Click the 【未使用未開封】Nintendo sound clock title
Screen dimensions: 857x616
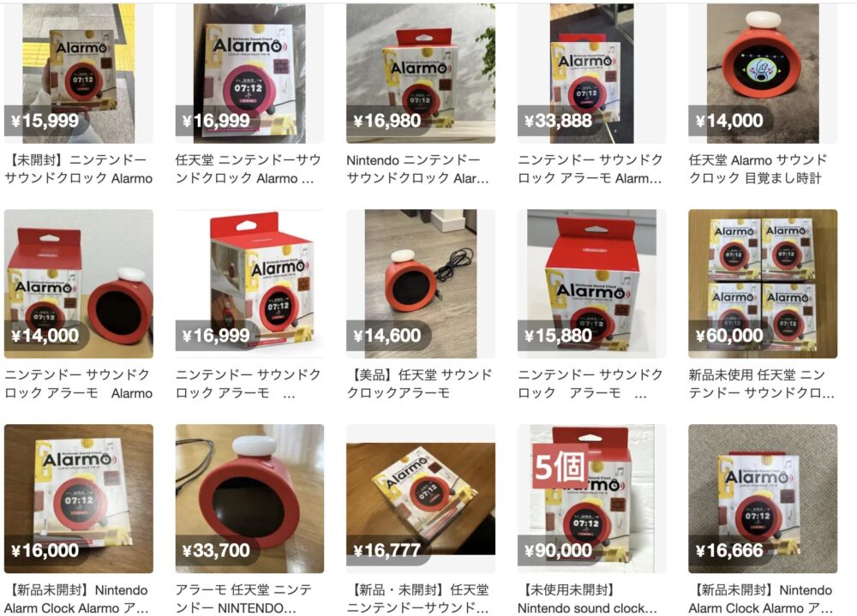tap(588, 599)
